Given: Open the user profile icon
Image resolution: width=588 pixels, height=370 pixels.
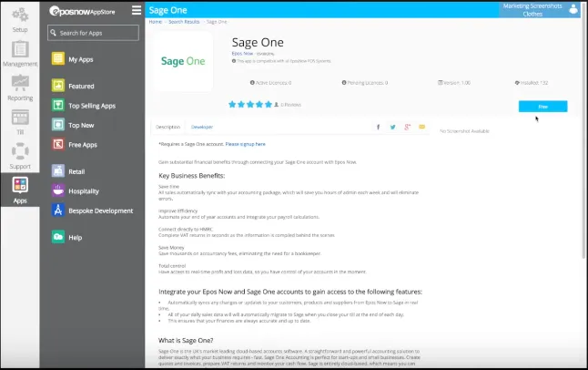Looking at the screenshot, I should [573, 9].
